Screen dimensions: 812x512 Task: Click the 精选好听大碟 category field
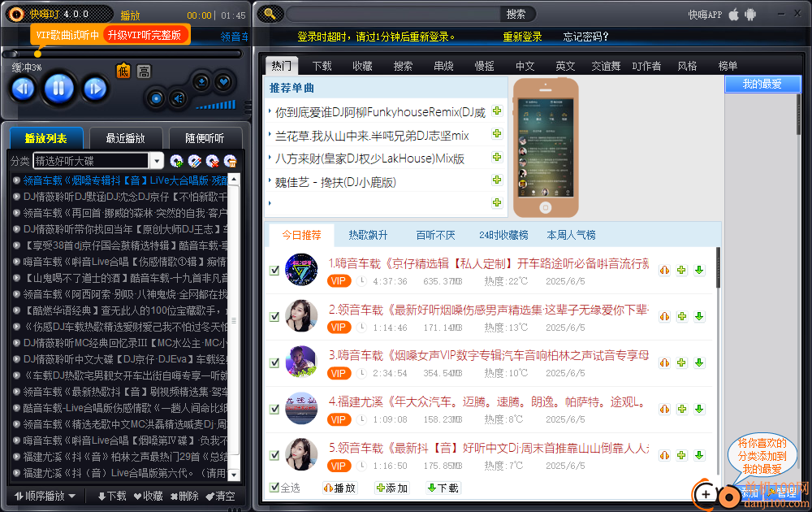coord(91,161)
